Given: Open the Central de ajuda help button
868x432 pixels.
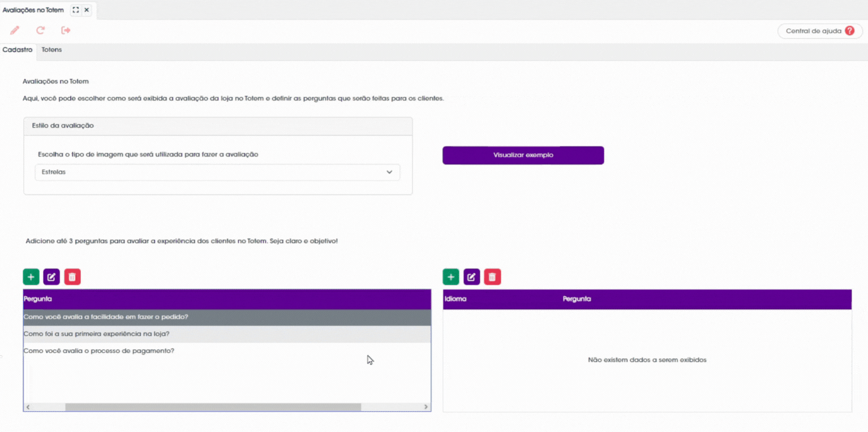Looking at the screenshot, I should pos(820,31).
